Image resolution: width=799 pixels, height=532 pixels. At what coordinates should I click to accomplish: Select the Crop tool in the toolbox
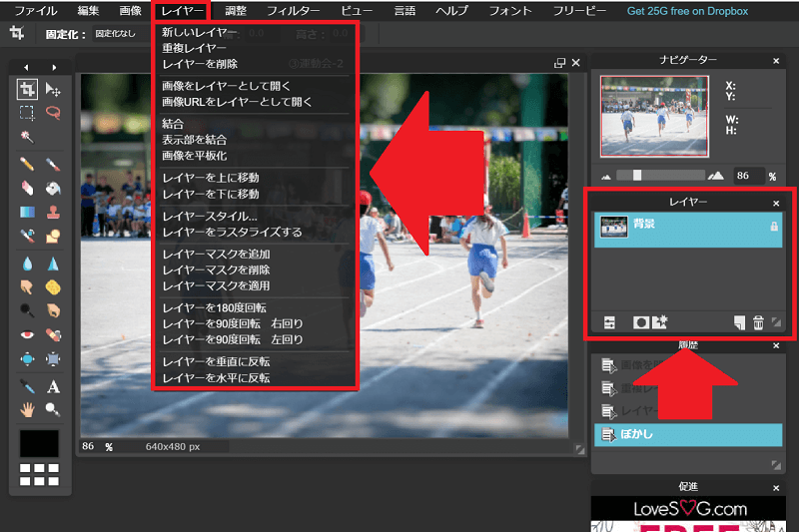point(27,89)
